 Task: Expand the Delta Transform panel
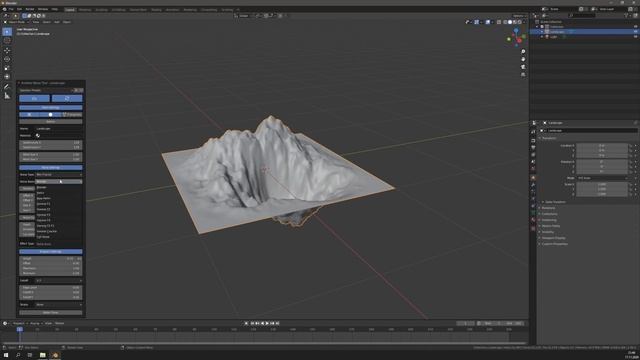(556, 202)
